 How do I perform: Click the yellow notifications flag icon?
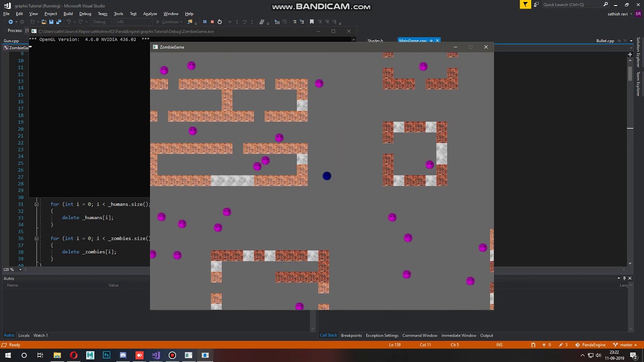click(x=525, y=5)
